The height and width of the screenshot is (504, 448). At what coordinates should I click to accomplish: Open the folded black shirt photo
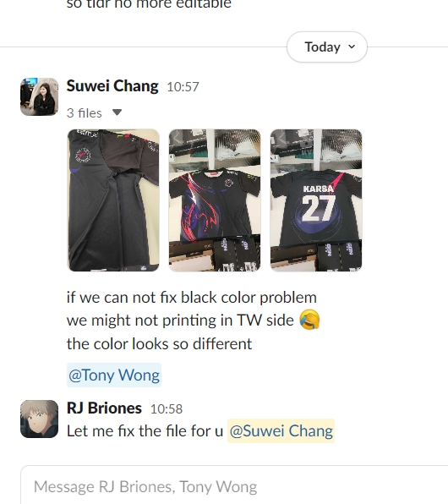coord(113,200)
